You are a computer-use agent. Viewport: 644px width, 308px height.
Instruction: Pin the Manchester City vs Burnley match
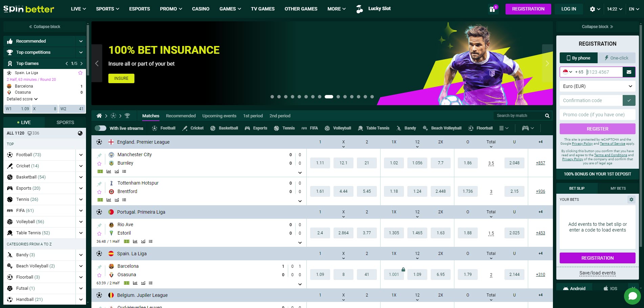pyautogui.click(x=99, y=155)
